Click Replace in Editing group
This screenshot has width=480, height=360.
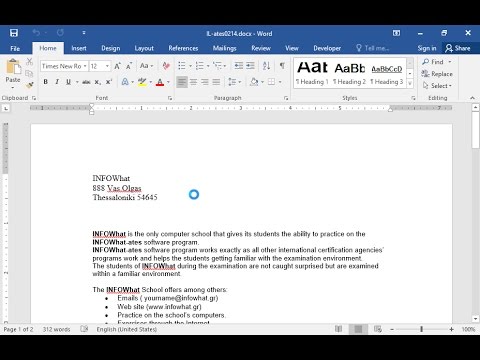pyautogui.click(x=437, y=74)
